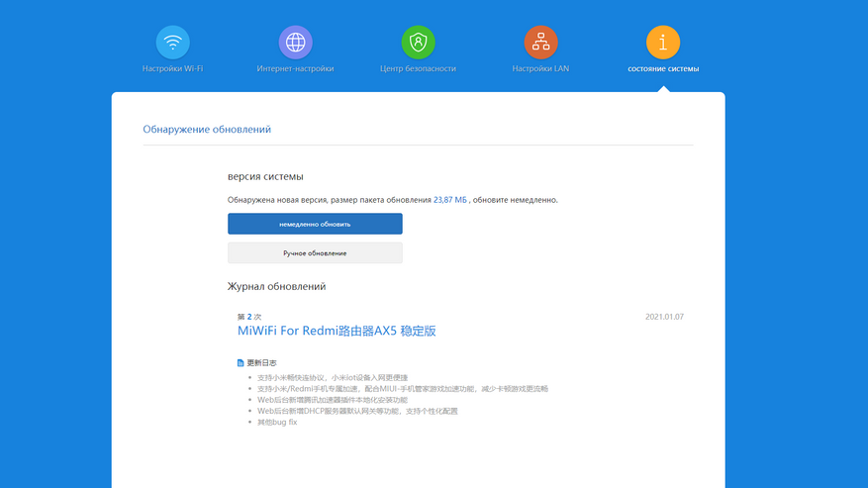The height and width of the screenshot is (488, 868).
Task: Click the Обнаружена новая версия message text
Action: point(393,200)
